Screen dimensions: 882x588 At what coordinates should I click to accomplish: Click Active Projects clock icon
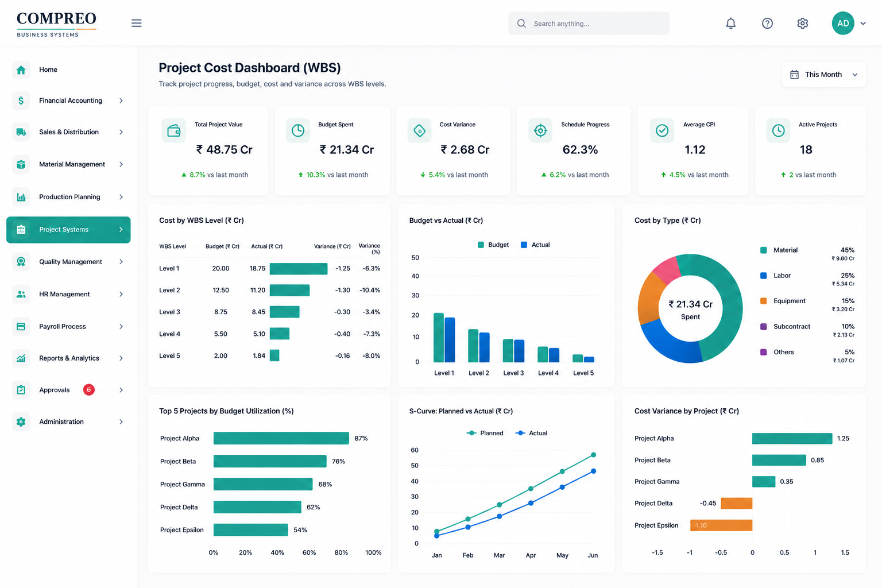[778, 131]
